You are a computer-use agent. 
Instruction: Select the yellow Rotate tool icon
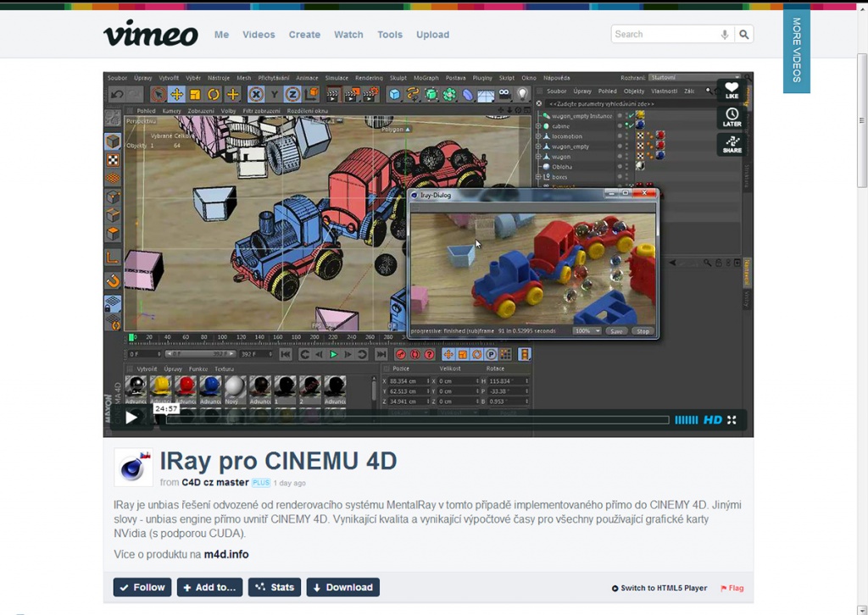coord(214,95)
